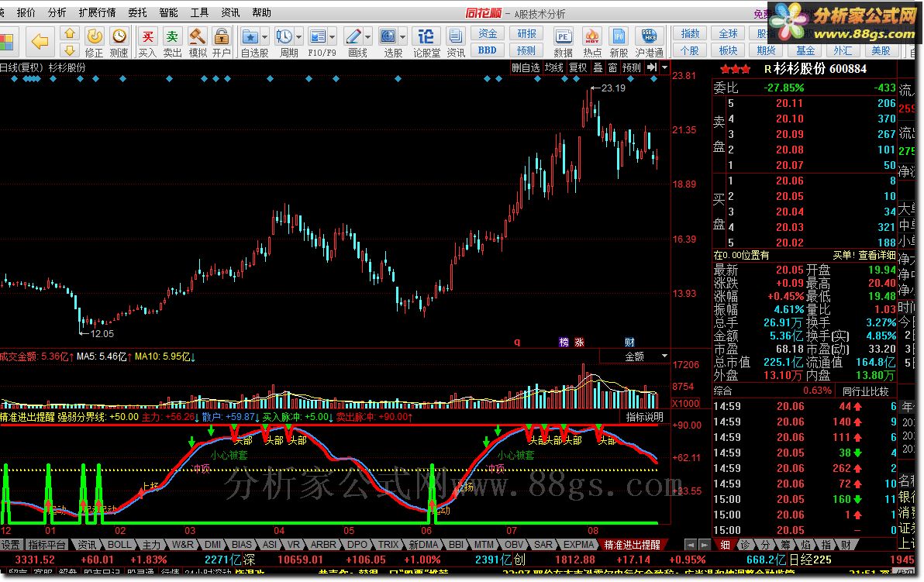Select the TRIX indicator tab

click(388, 545)
